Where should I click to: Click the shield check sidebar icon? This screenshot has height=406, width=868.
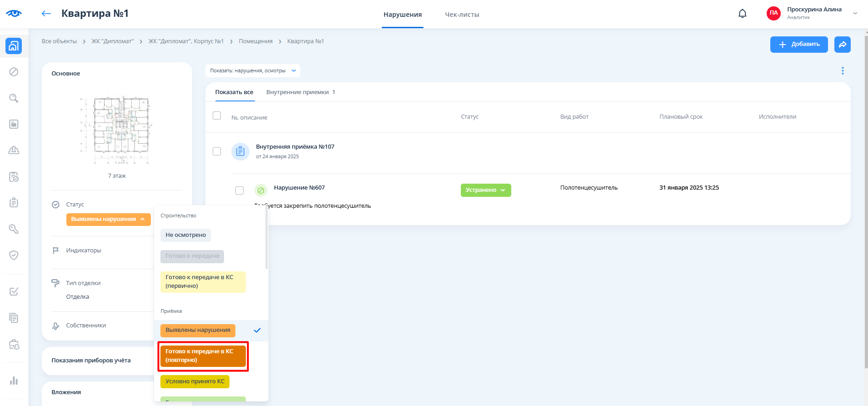pyautogui.click(x=14, y=255)
